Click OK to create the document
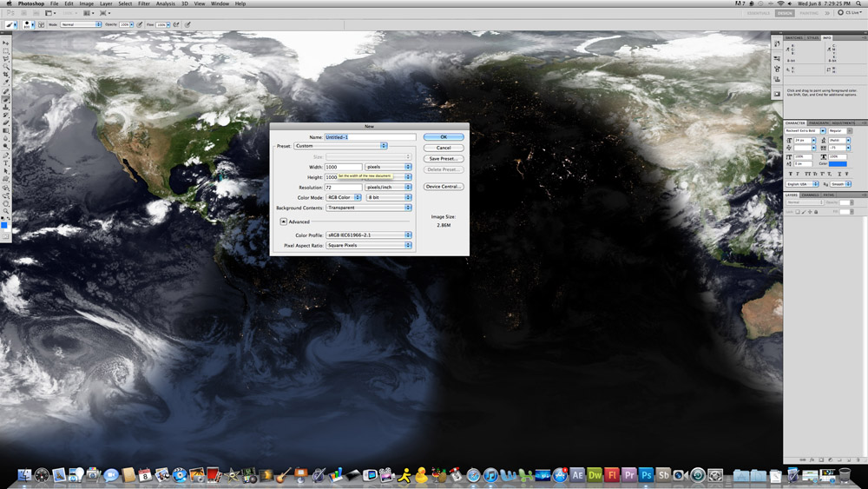 (444, 137)
